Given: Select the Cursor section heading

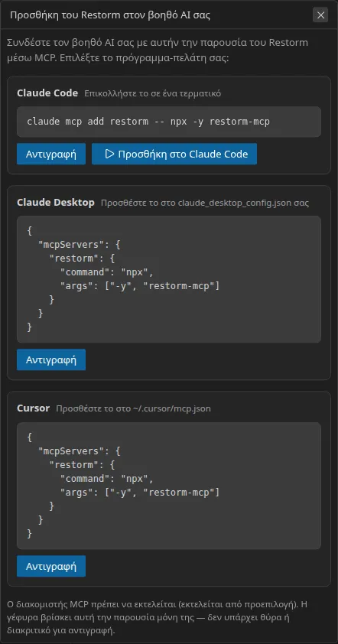Looking at the screenshot, I should click(x=34, y=408).
